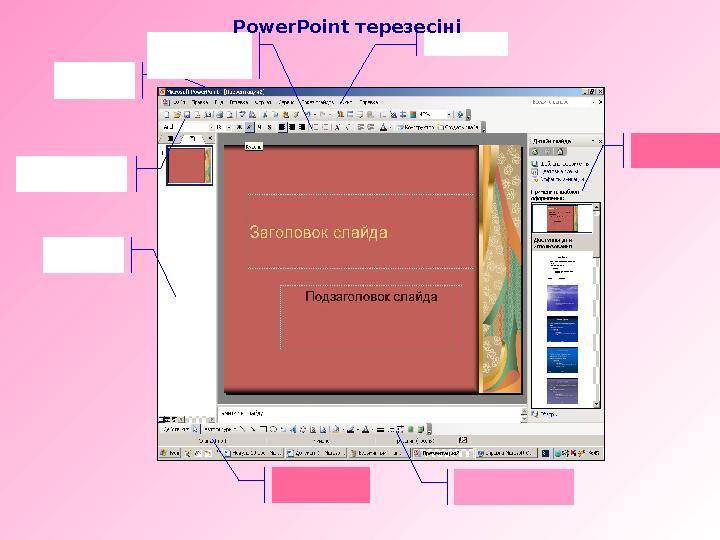Image resolution: width=720 pixels, height=540 pixels.
Task: Open the Formatting toolbar options arrow
Action: click(484, 127)
